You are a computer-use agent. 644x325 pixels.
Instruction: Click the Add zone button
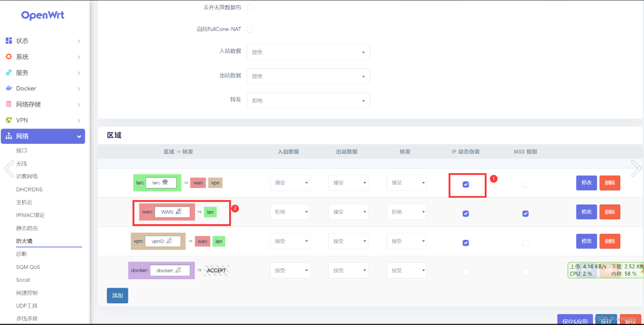118,295
